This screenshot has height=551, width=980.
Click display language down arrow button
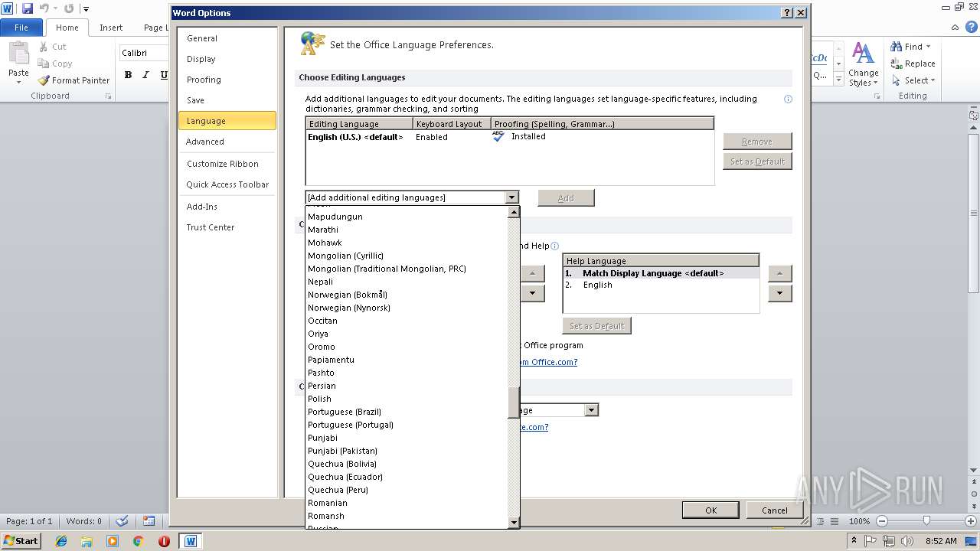533,293
